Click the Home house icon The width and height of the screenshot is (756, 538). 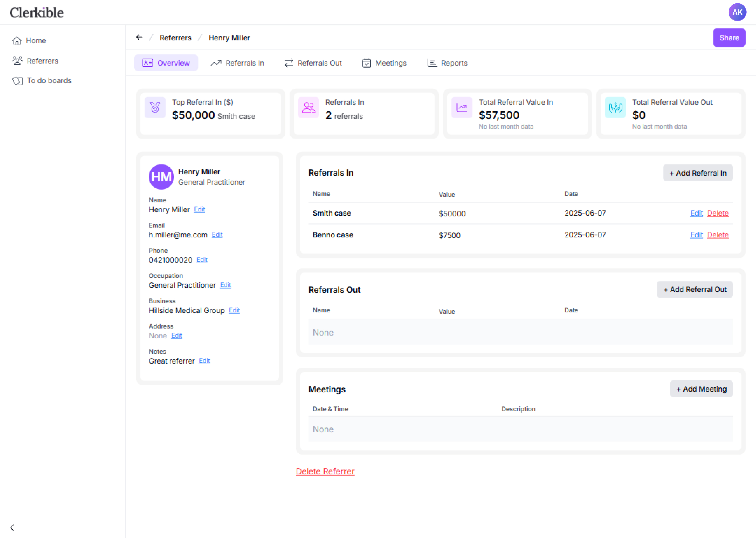tap(17, 41)
